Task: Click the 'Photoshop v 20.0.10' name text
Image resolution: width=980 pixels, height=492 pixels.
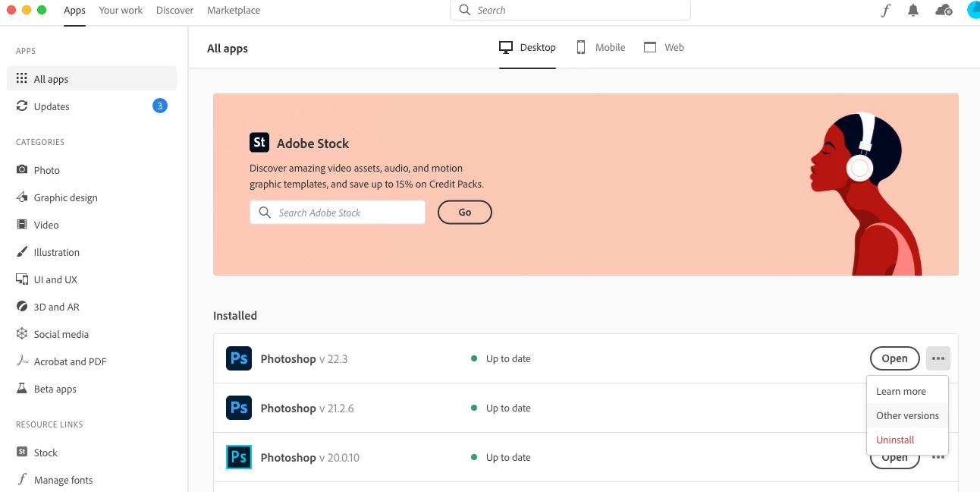Action: tap(310, 457)
